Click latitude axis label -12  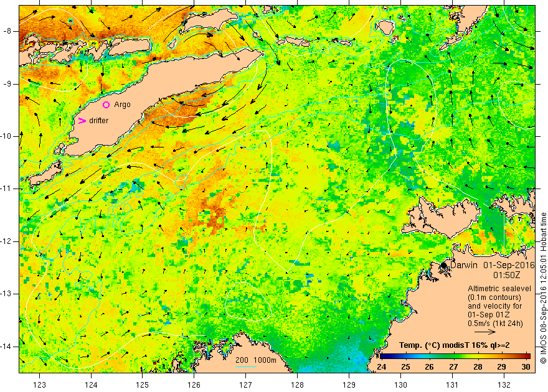6,241
